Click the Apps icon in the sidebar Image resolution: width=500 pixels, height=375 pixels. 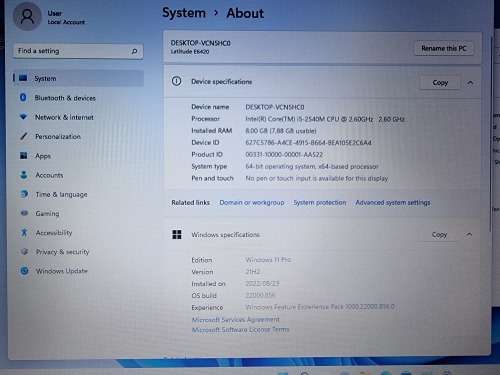24,155
